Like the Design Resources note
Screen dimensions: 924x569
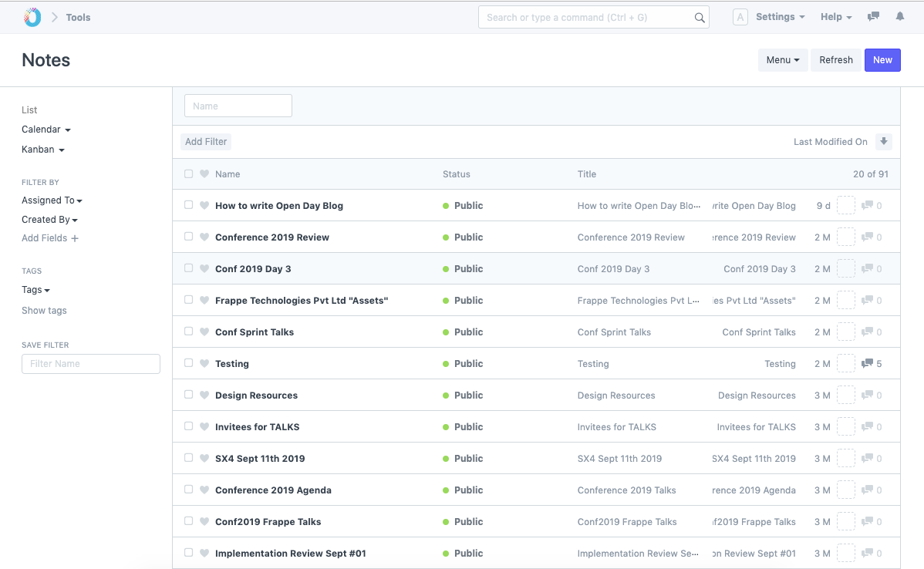point(204,396)
